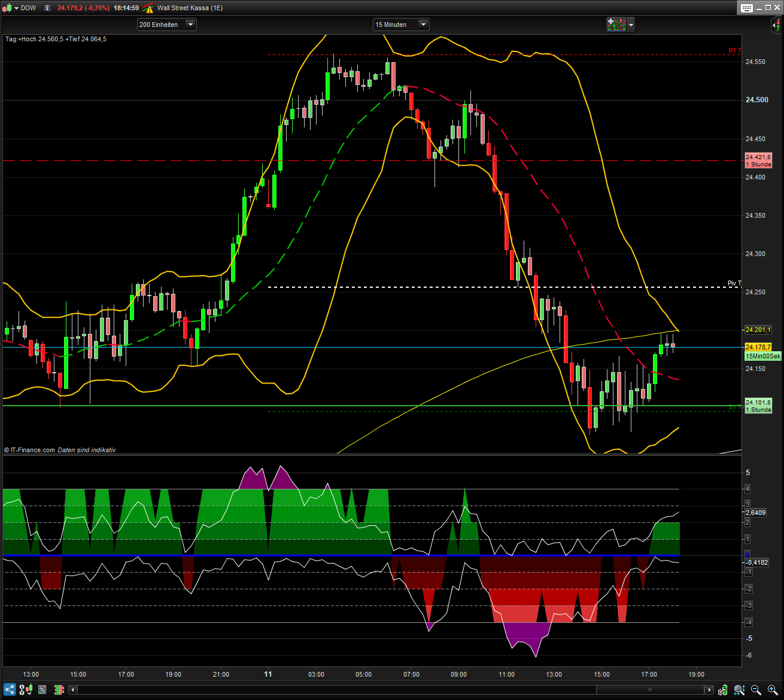Click the chart objects tool icon

(x=25, y=690)
